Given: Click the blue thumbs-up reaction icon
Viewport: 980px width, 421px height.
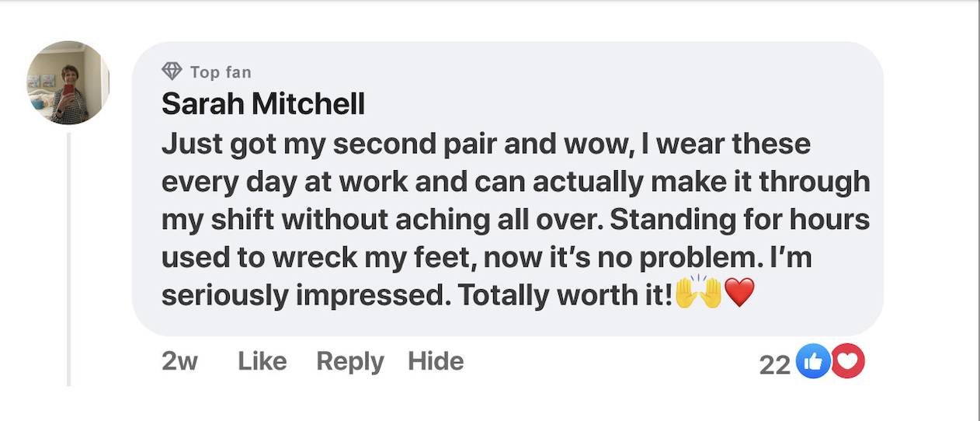Looking at the screenshot, I should 813,361.
